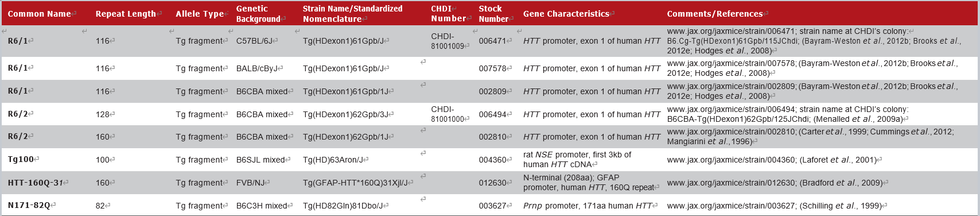Click the Tg100 common name cell

21,160
